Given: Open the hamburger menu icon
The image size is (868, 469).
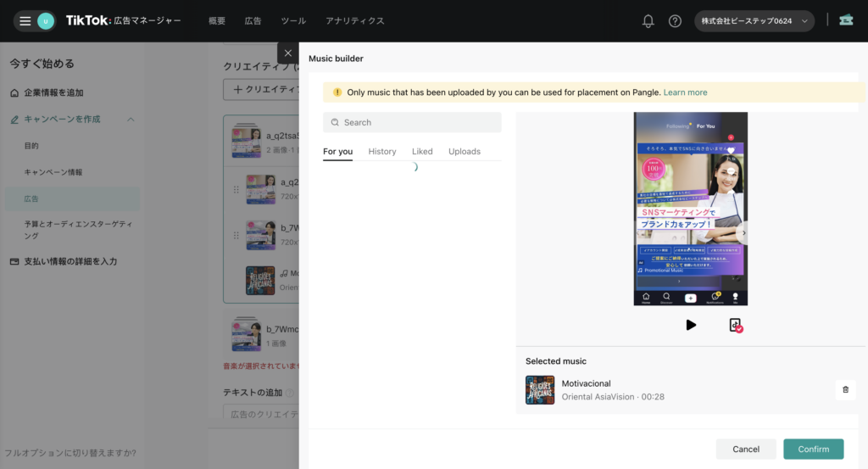Looking at the screenshot, I should pyautogui.click(x=25, y=21).
